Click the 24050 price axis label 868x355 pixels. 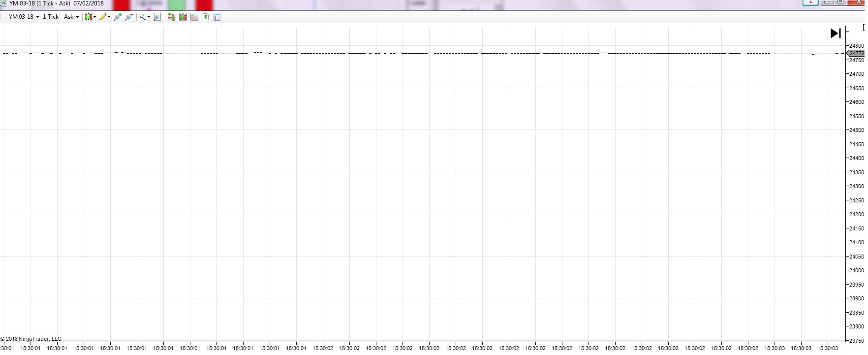pos(857,257)
